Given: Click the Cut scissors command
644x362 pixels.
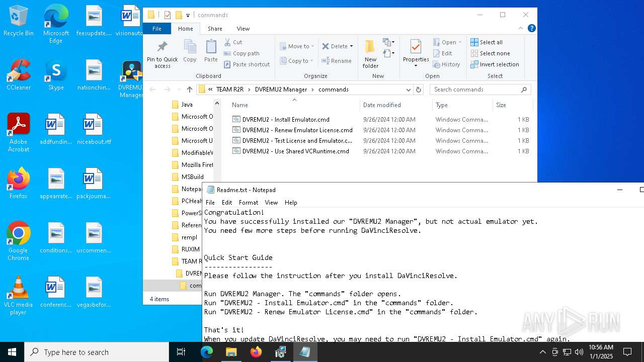Looking at the screenshot, I should [233, 42].
